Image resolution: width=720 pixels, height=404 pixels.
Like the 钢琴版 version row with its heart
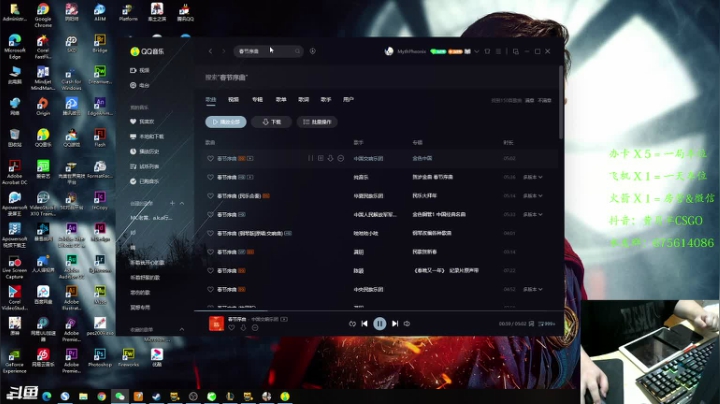[x=210, y=233]
